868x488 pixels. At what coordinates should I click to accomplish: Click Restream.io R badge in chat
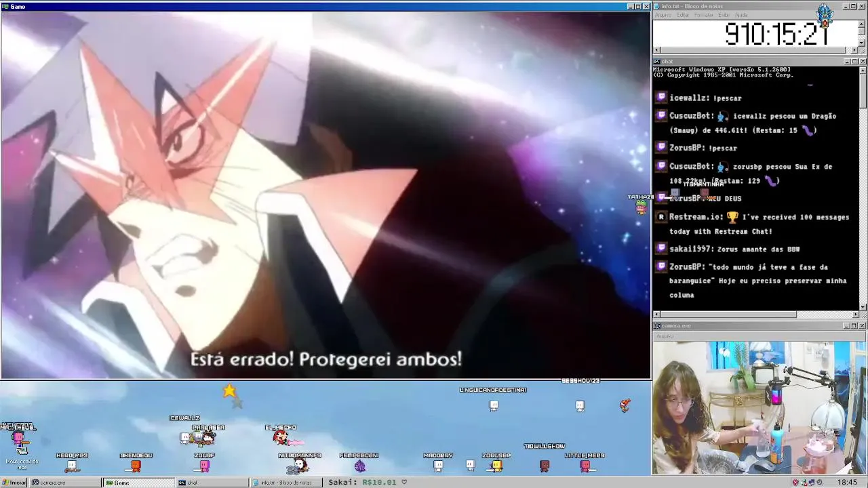point(661,217)
